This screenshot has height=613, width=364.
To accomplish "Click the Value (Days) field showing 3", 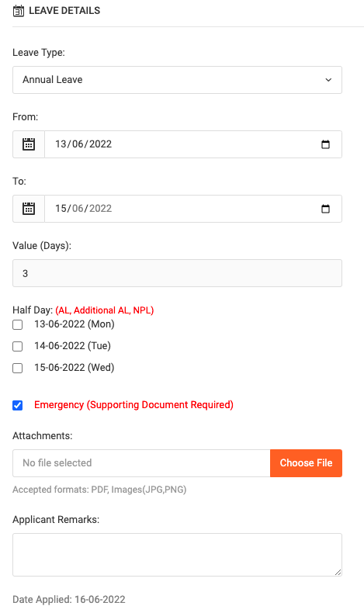I will click(177, 273).
